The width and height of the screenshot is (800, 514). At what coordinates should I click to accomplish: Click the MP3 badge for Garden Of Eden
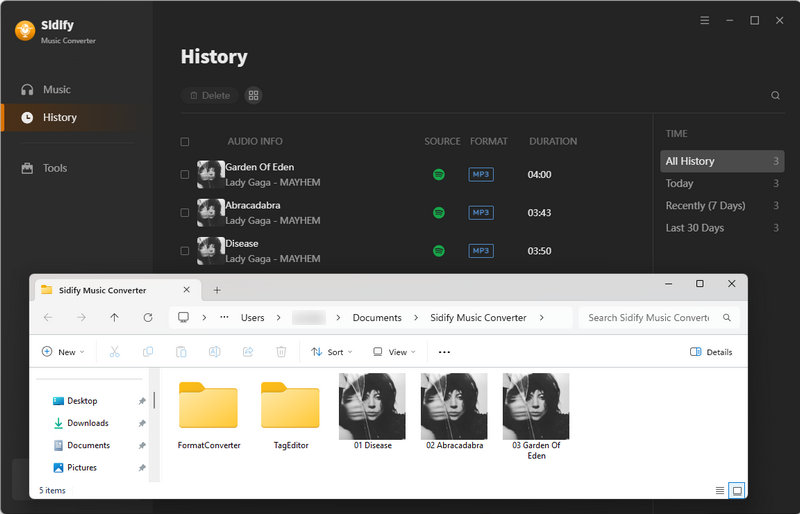(481, 175)
